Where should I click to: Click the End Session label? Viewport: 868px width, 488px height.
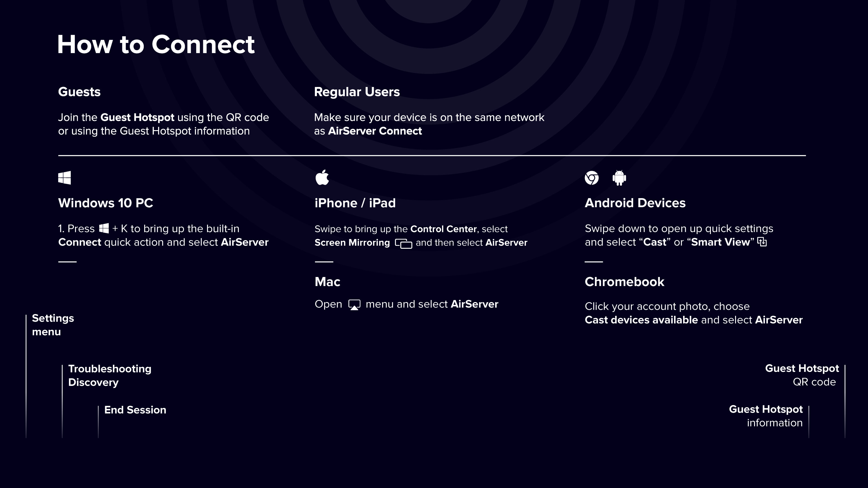point(135,410)
